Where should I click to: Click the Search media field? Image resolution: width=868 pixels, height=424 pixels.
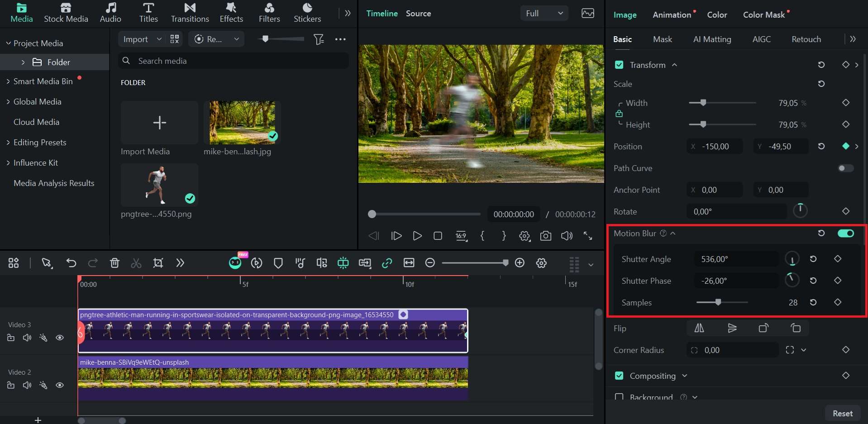(234, 61)
